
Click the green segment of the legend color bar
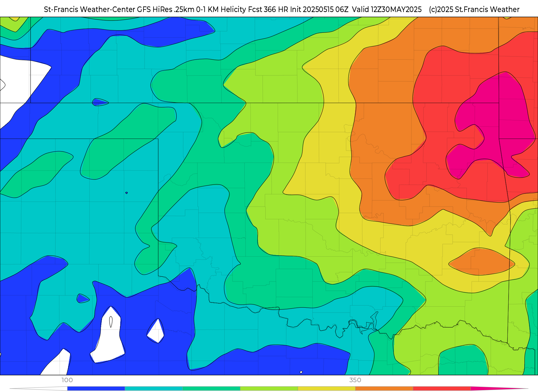coord(211,389)
